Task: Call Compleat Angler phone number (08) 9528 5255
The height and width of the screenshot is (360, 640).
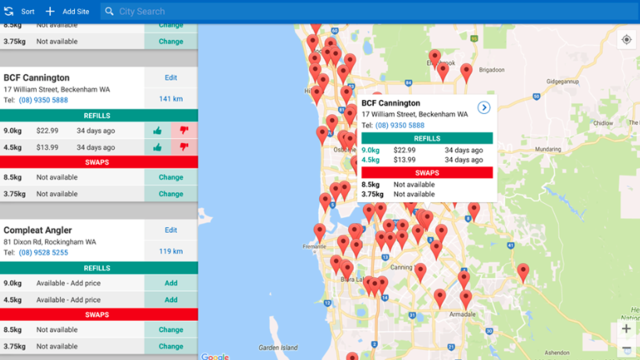Action: (x=43, y=253)
